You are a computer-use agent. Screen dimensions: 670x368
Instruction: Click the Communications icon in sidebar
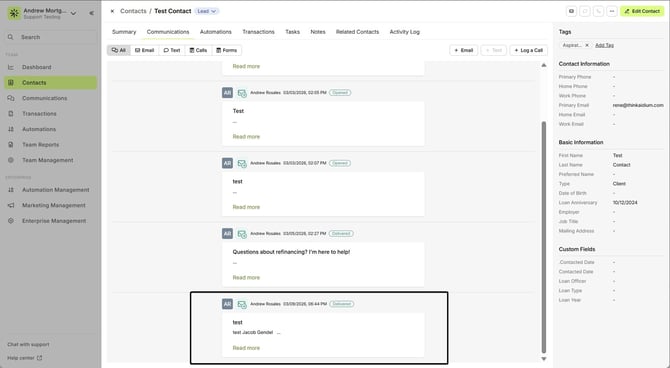(11, 98)
